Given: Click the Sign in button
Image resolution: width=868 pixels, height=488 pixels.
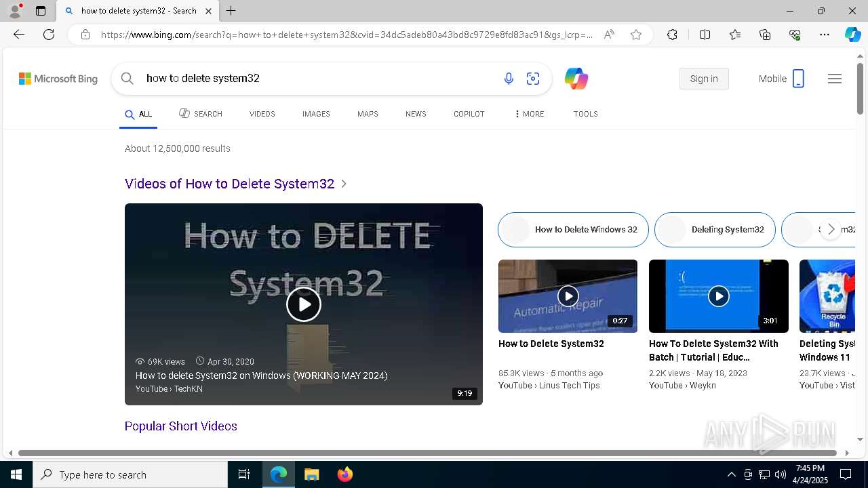Looking at the screenshot, I should tap(704, 79).
